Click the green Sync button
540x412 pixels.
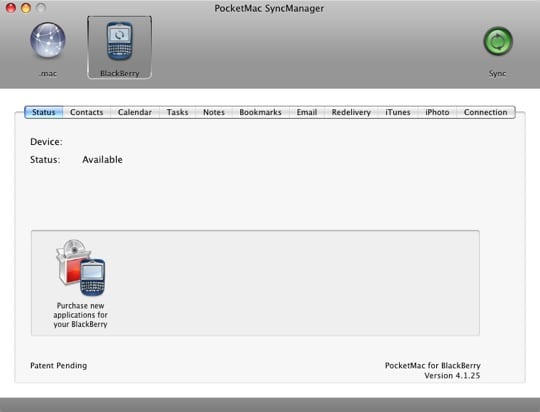498,41
